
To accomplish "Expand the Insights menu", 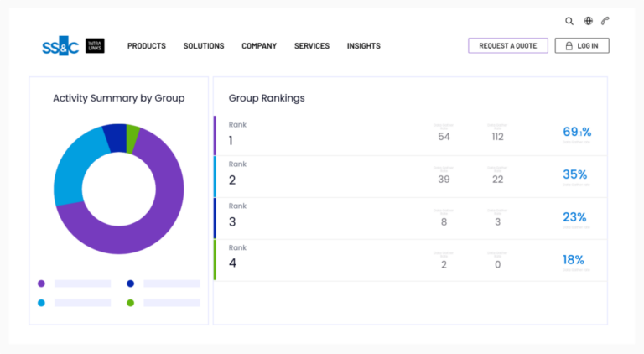I will tap(364, 46).
